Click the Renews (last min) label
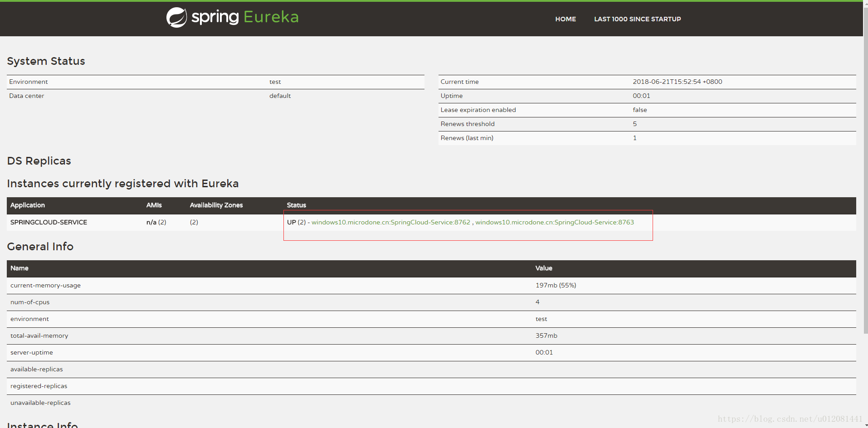 (x=467, y=138)
